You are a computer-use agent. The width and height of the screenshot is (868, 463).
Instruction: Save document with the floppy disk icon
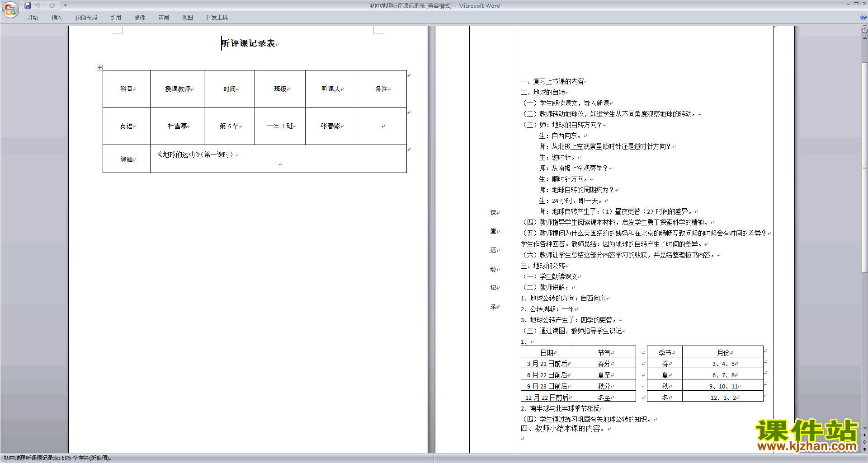tap(28, 5)
